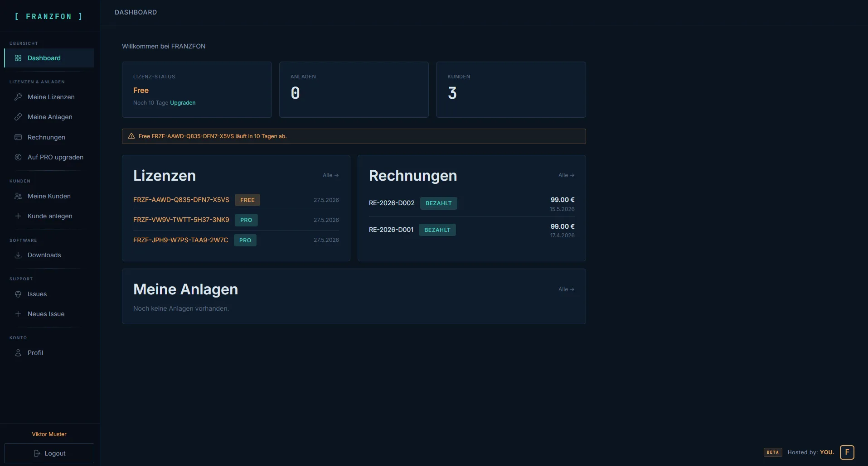This screenshot has height=466, width=868.
Task: Click invoice date 17.4.2026
Action: [563, 235]
